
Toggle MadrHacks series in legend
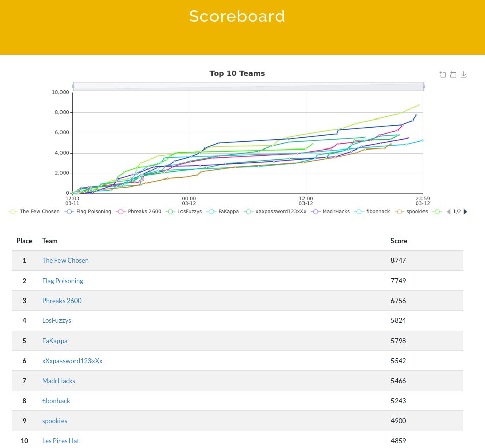pos(330,212)
